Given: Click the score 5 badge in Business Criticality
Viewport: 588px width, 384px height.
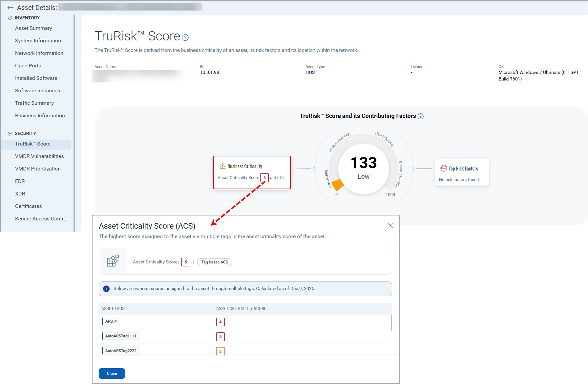Looking at the screenshot, I should point(264,178).
